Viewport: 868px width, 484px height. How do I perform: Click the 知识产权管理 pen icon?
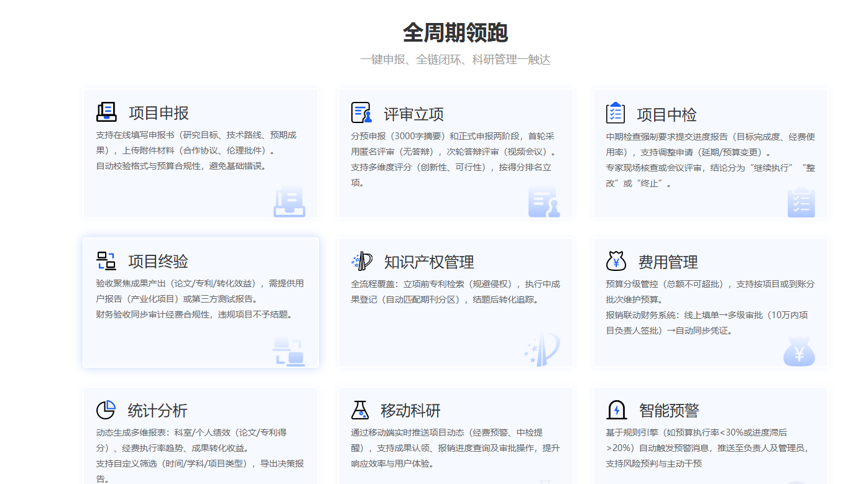pos(361,261)
